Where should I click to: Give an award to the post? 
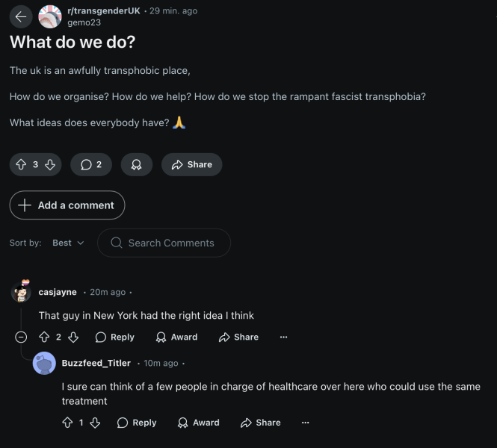click(136, 164)
